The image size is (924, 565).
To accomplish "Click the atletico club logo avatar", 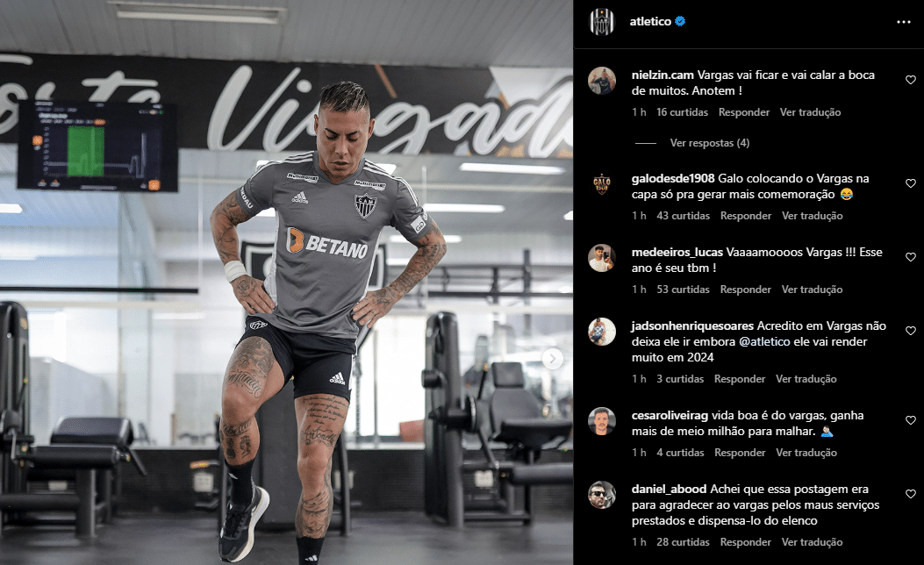I will [602, 22].
